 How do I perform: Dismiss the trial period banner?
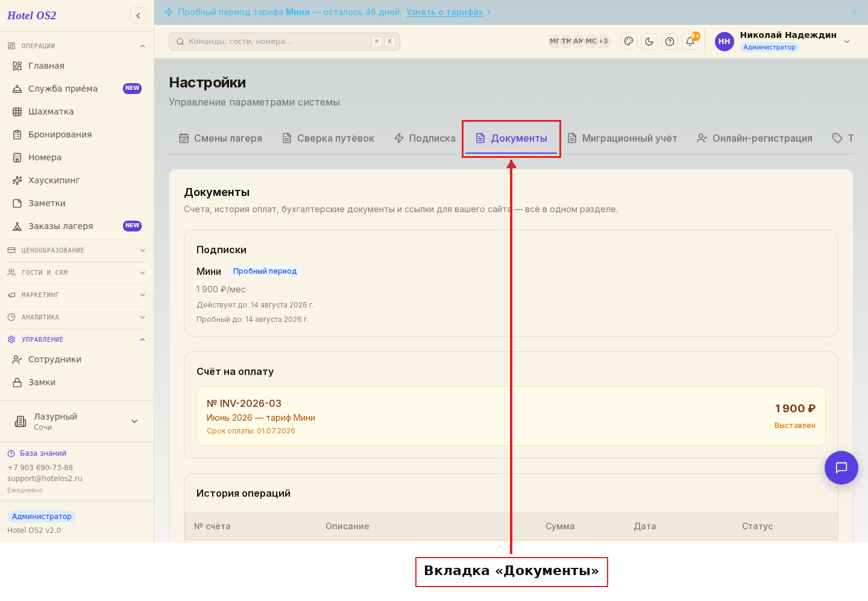pos(854,12)
